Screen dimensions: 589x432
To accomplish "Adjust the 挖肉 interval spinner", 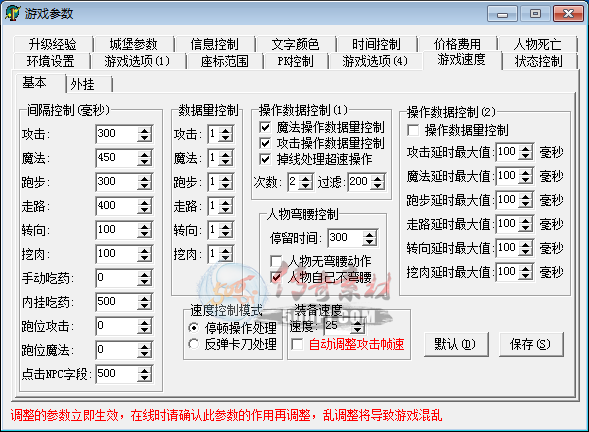I will tap(145, 254).
